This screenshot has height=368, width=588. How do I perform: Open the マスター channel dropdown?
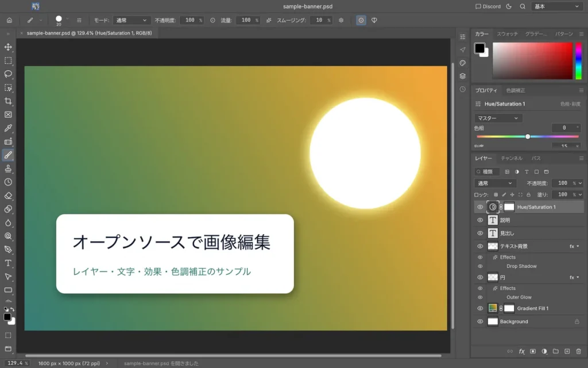tap(498, 118)
